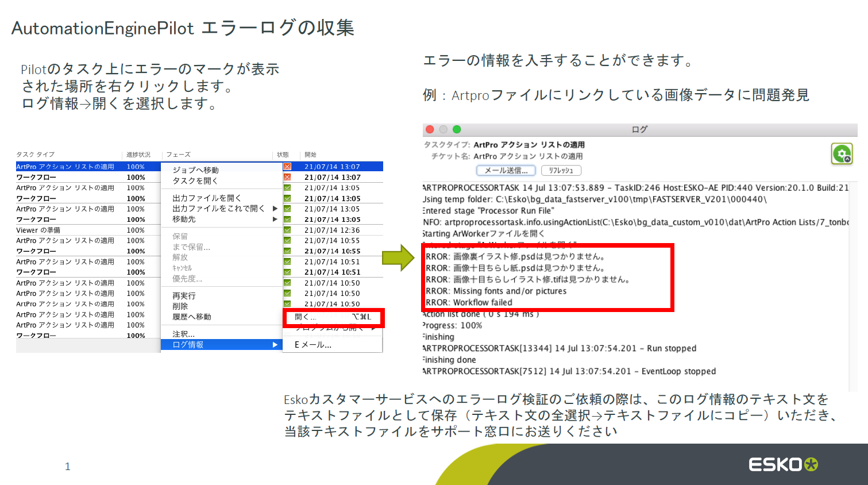Viewport: 868px width, 485px height.
Task: Click the log line 'ERROR: Workflow failed'
Action: (x=468, y=302)
